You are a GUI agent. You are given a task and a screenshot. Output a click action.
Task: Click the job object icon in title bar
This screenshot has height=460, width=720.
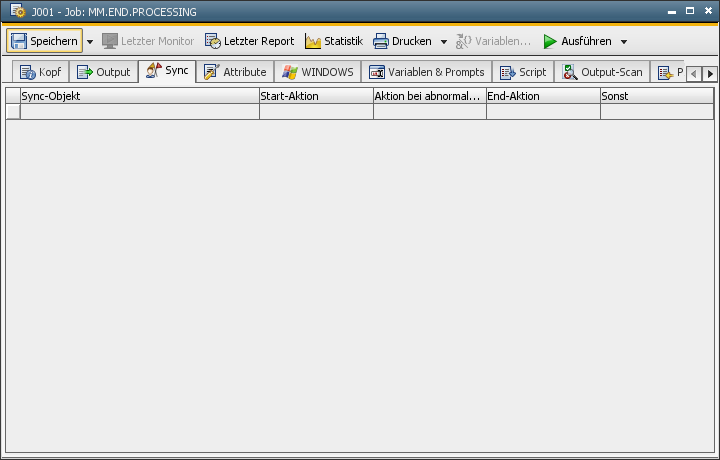coord(18,11)
